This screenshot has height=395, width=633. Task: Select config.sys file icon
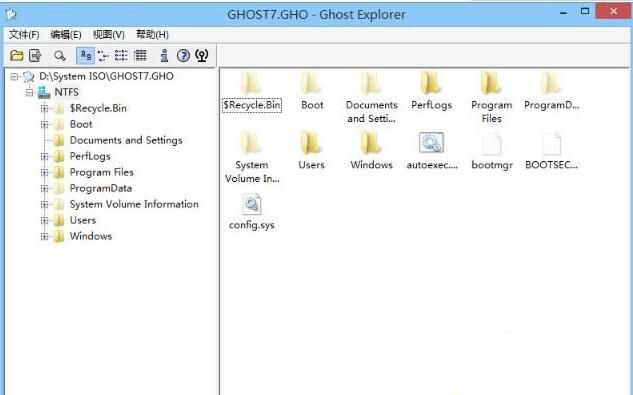(x=252, y=204)
